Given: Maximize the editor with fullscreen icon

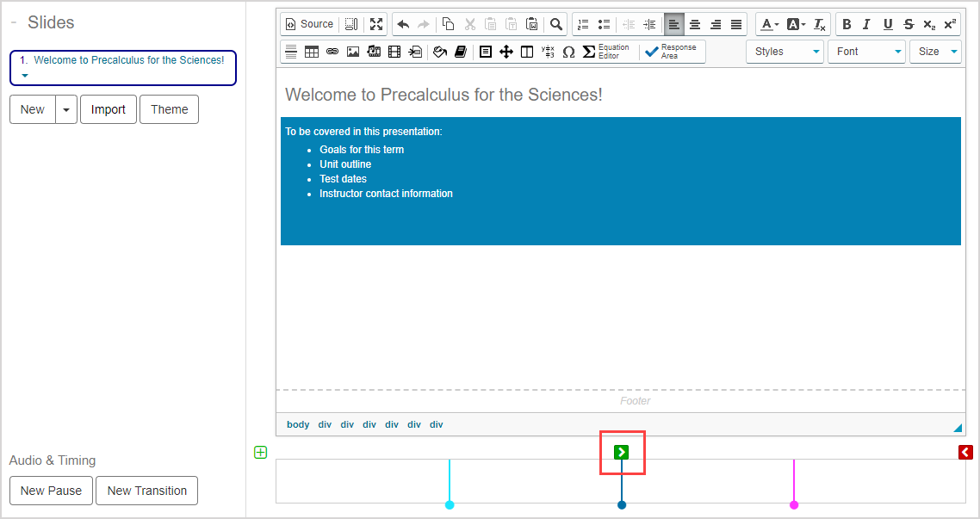Looking at the screenshot, I should click(376, 24).
